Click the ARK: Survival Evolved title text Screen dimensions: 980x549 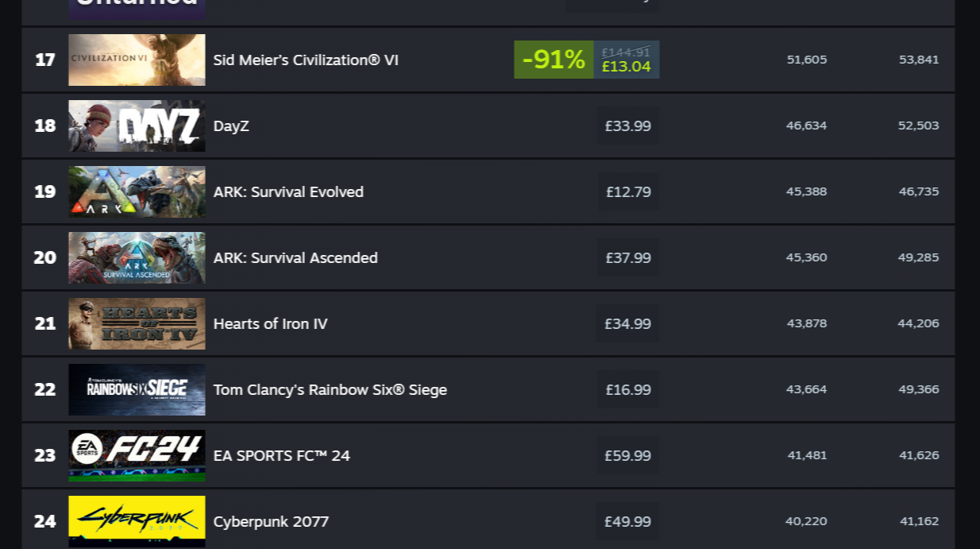[288, 191]
